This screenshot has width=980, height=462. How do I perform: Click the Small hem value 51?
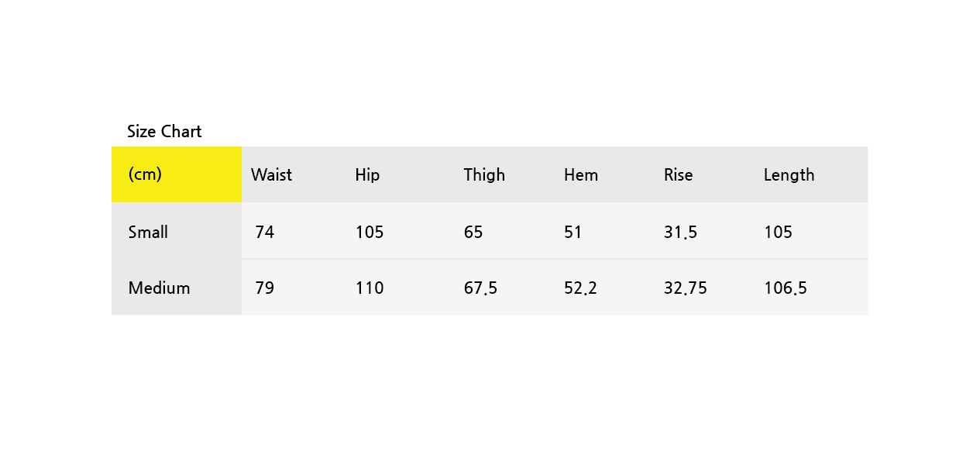click(x=573, y=232)
